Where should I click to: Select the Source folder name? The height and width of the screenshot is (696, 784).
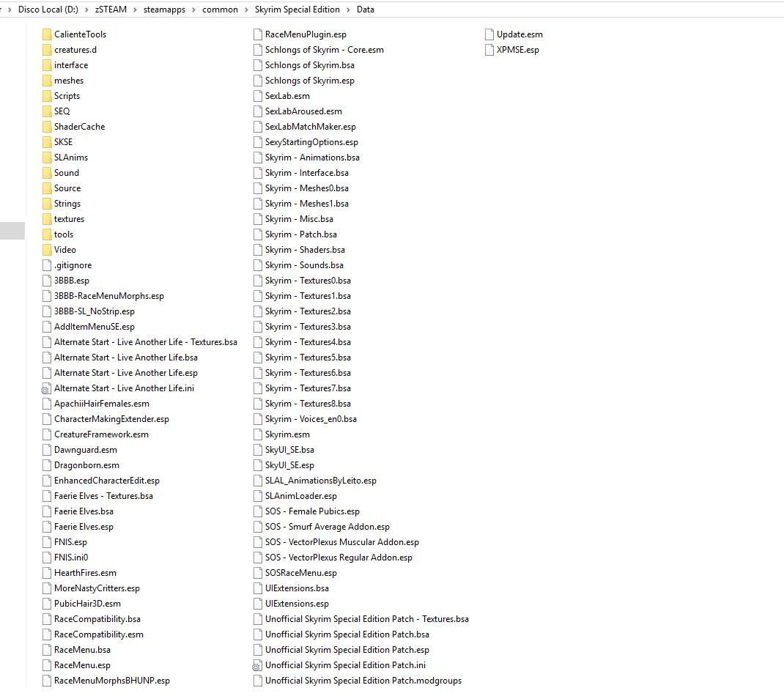point(67,188)
